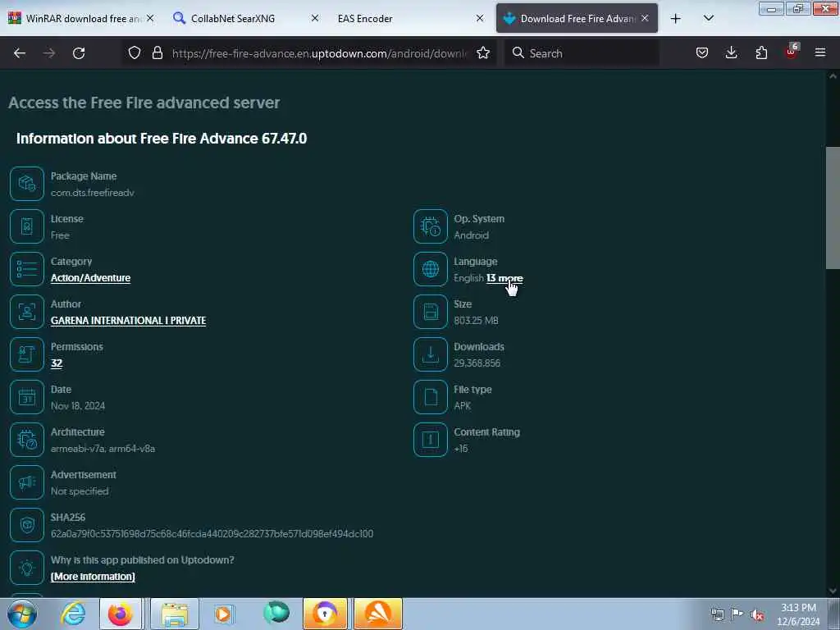This screenshot has width=840, height=630.
Task: Click the scrollbar down arrow
Action: [833, 591]
